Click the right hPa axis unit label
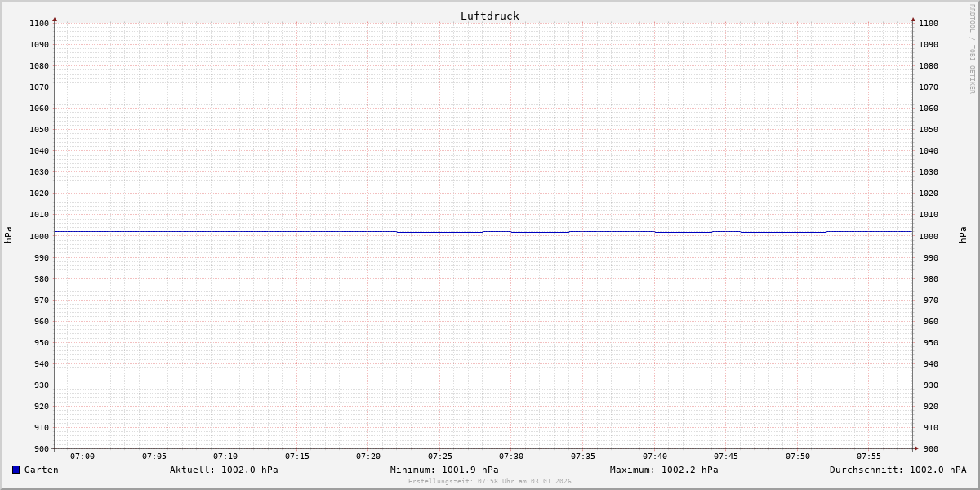This screenshot has width=980, height=490. tap(963, 235)
